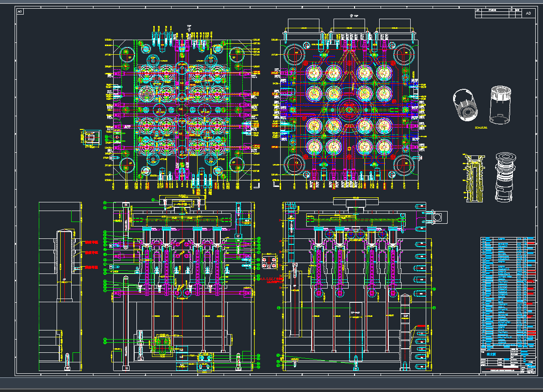Select the cylinder at the right section's top-right

click(x=437, y=217)
